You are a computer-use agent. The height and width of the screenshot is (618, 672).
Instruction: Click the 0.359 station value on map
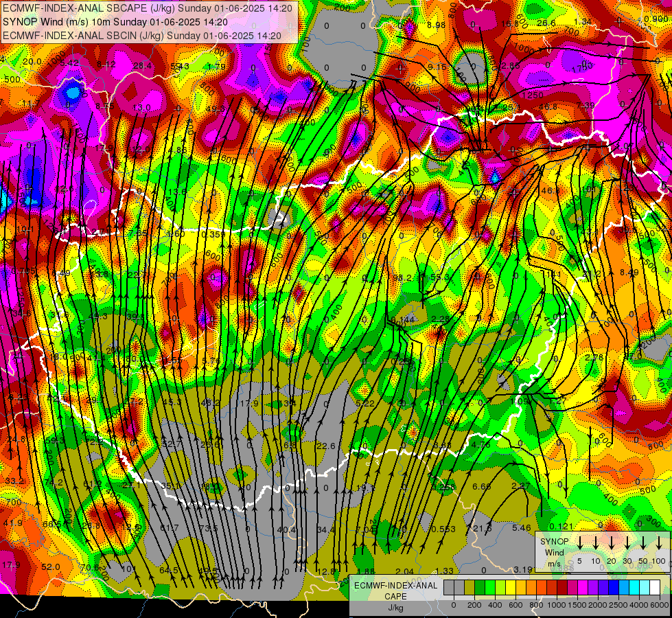(213, 235)
